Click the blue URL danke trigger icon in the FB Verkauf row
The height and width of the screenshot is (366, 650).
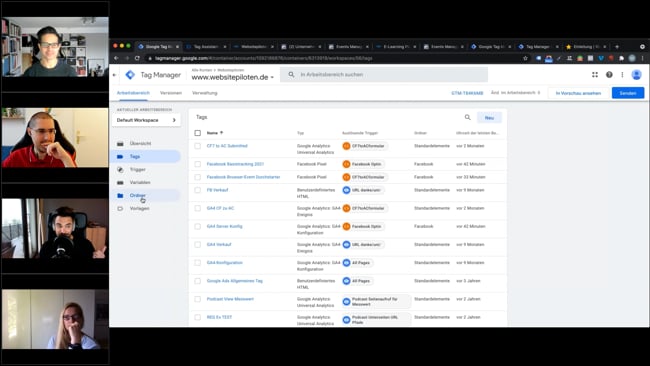[x=347, y=190]
